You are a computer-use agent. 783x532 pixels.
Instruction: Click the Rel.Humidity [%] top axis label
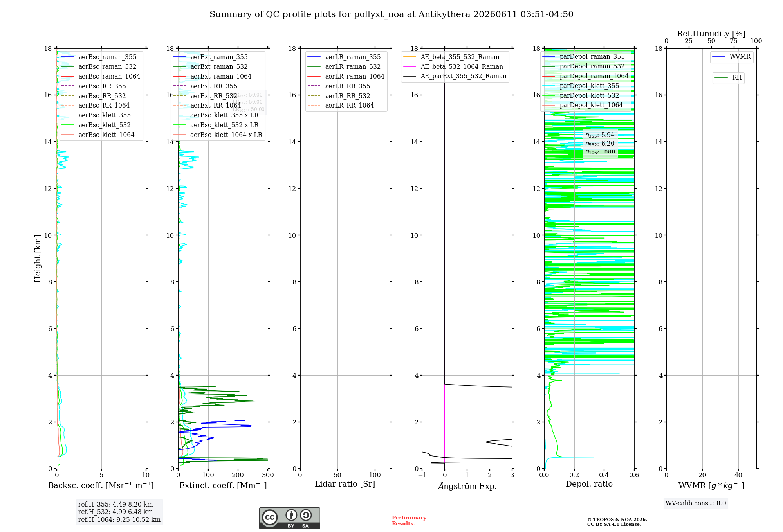[711, 34]
